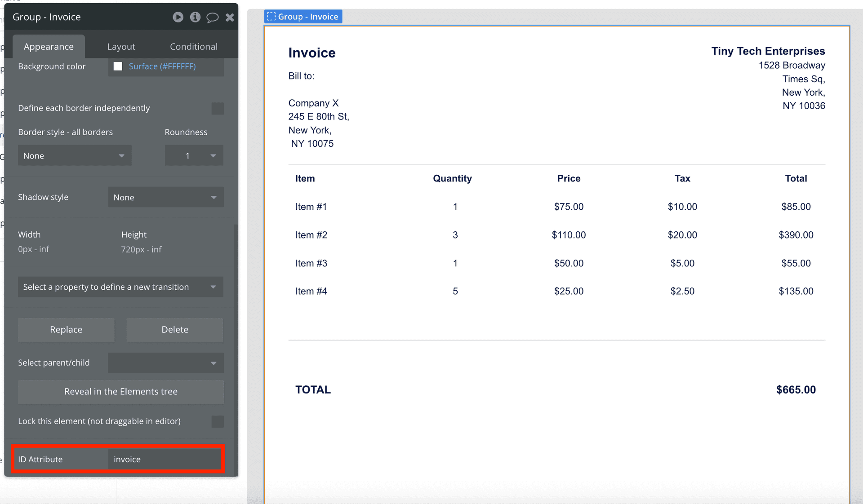Enable Define each border independently checkbox
The image size is (863, 504).
[x=218, y=108]
